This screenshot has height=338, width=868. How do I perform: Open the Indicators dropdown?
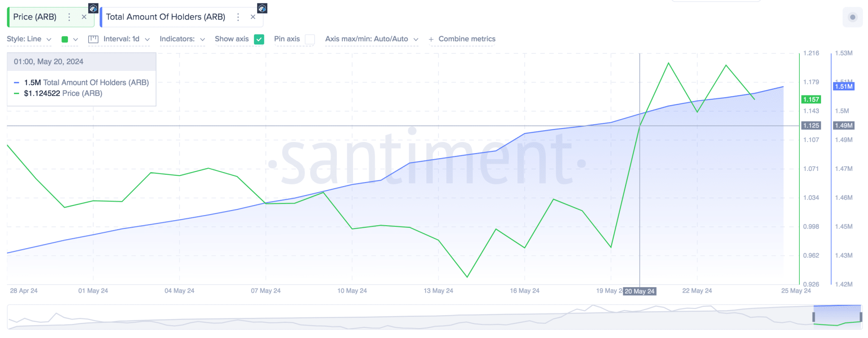(x=182, y=39)
